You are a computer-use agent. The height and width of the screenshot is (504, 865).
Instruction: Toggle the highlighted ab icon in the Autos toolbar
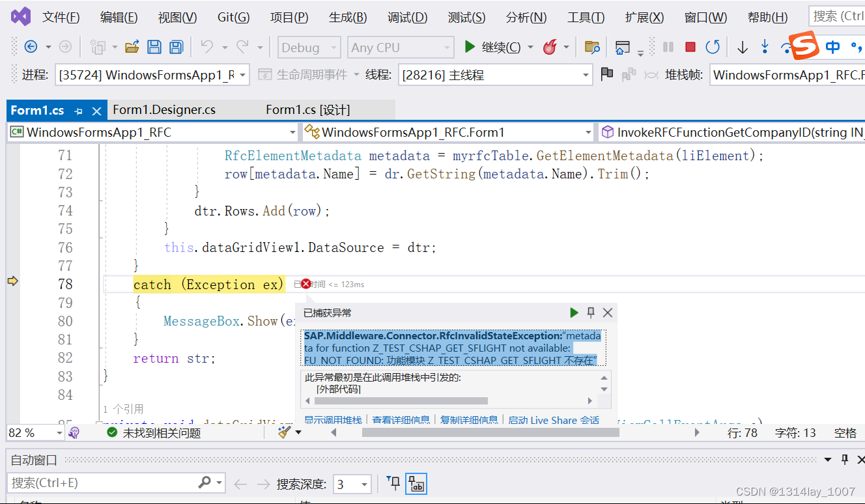[x=416, y=484]
